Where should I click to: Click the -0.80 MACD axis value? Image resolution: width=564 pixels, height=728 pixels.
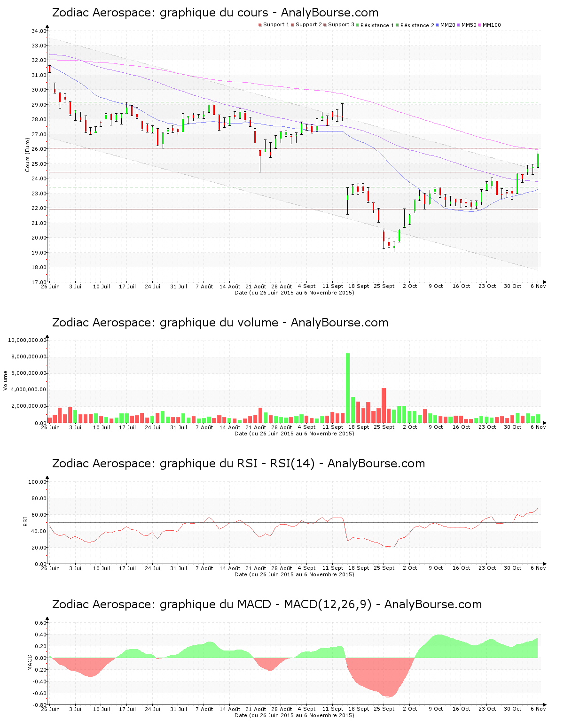[x=39, y=705]
